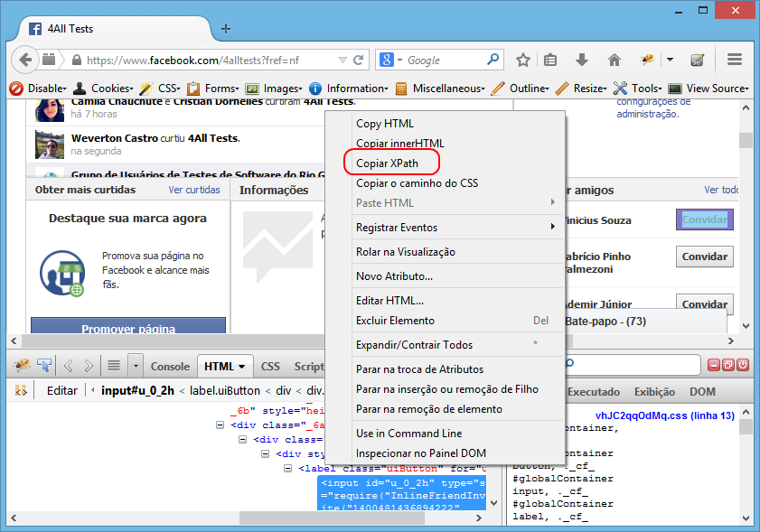Screen dimensions: 760x532
Task: Click the Firebug bug icon in browser toolbar
Action: coord(647,61)
